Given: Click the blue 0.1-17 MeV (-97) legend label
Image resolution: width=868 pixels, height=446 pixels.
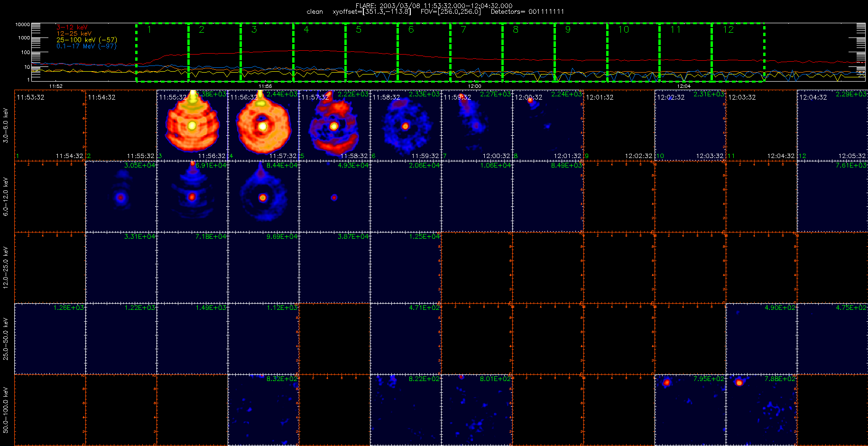Looking at the screenshot, I should [x=86, y=46].
